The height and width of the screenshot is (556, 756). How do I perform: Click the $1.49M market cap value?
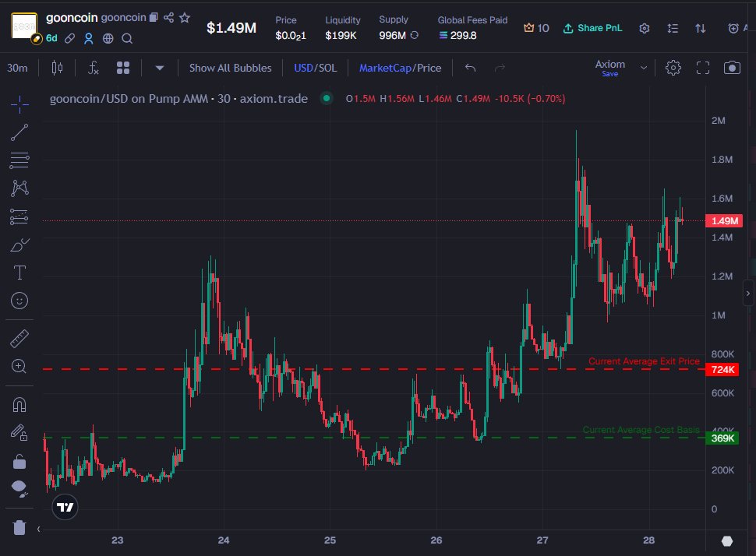(x=231, y=28)
